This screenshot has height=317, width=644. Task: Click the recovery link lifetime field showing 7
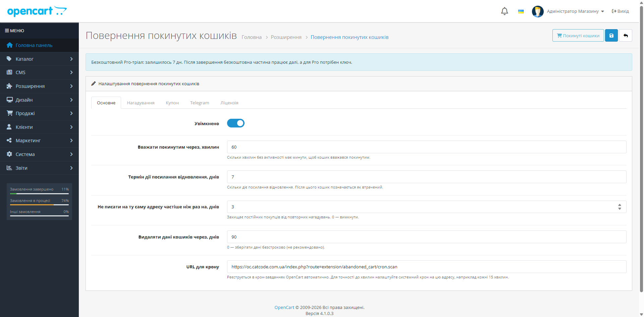tap(427, 177)
